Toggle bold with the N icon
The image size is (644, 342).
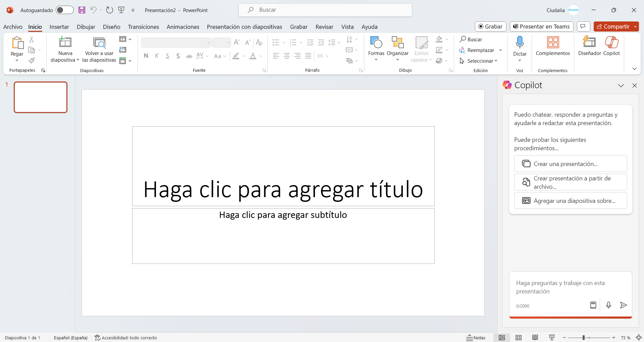pyautogui.click(x=146, y=56)
